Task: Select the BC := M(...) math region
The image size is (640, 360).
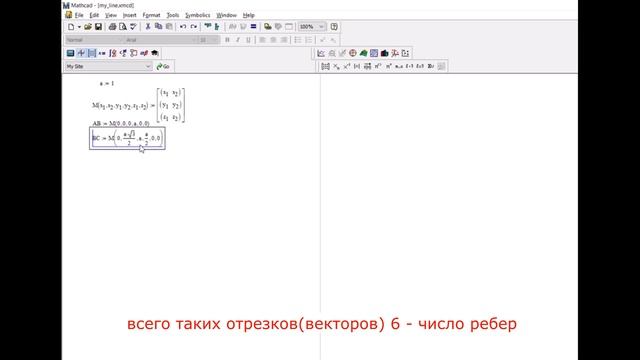Action: tap(127, 138)
